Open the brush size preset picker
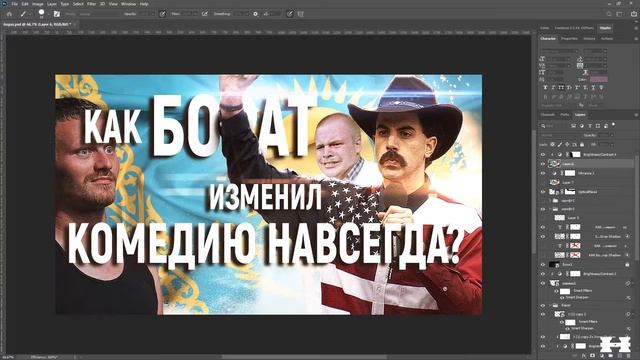The image size is (640, 360). coord(43,14)
